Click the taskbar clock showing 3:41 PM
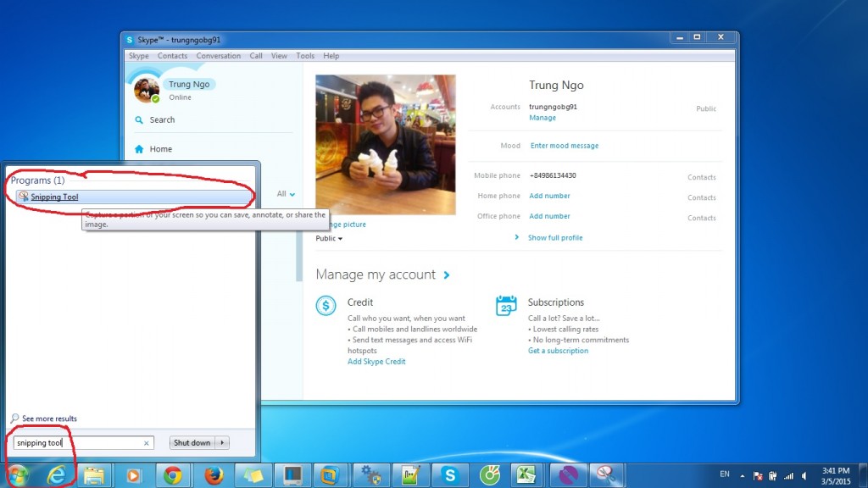Image resolution: width=868 pixels, height=488 pixels. pyautogui.click(x=835, y=471)
